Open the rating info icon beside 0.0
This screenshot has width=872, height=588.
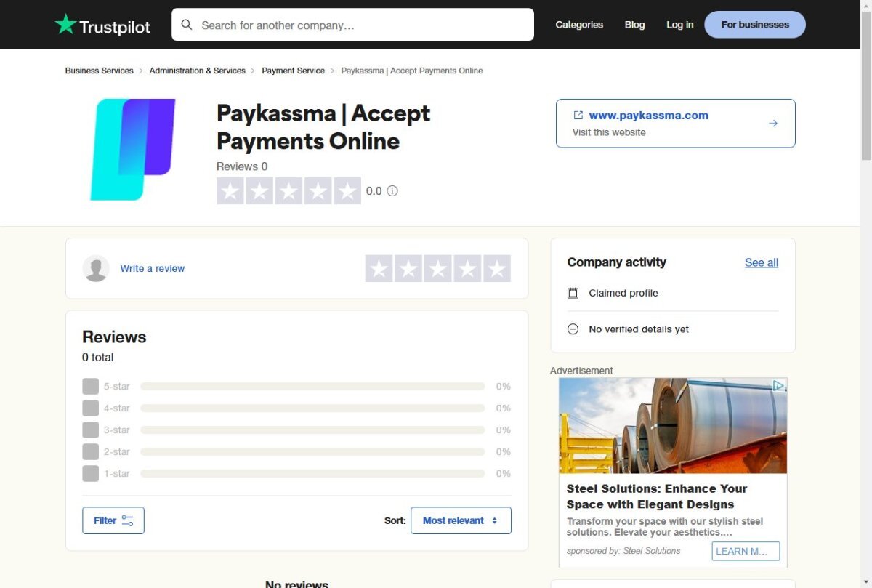[392, 191]
